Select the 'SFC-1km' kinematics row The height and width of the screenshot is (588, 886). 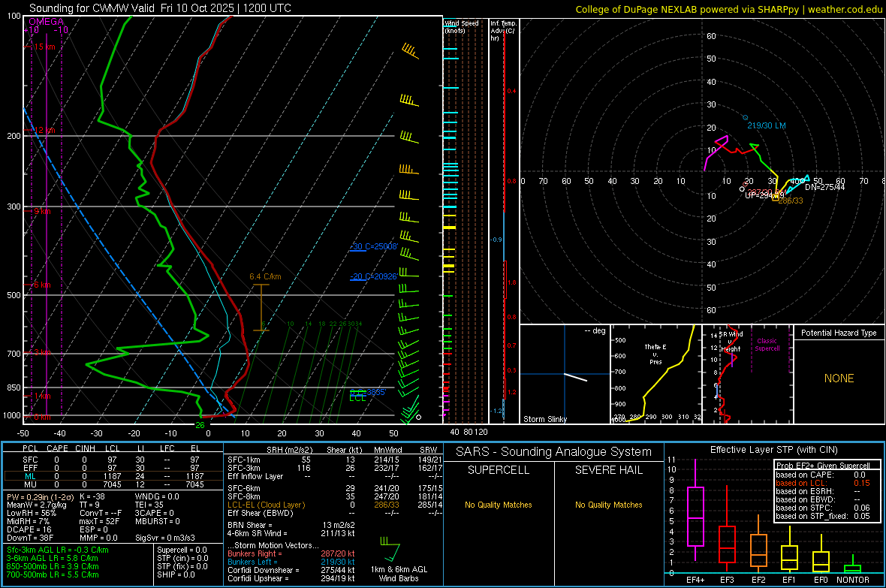(x=335, y=460)
